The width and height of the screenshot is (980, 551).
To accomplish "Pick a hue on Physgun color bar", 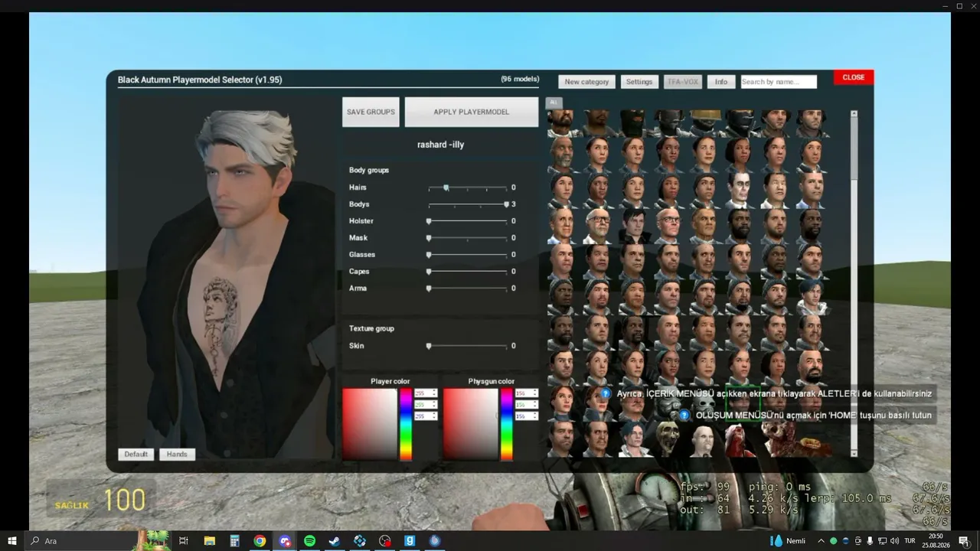I will coord(507,424).
